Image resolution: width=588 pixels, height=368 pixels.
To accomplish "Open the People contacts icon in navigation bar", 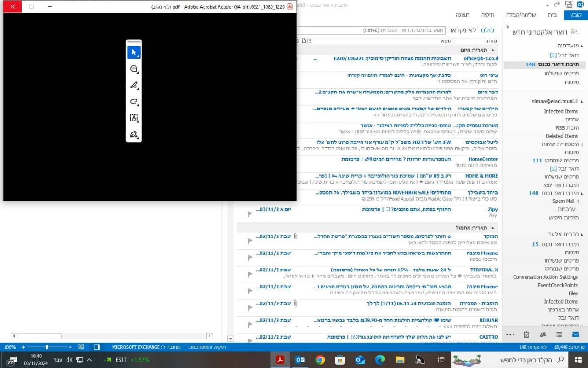I will coord(543,334).
